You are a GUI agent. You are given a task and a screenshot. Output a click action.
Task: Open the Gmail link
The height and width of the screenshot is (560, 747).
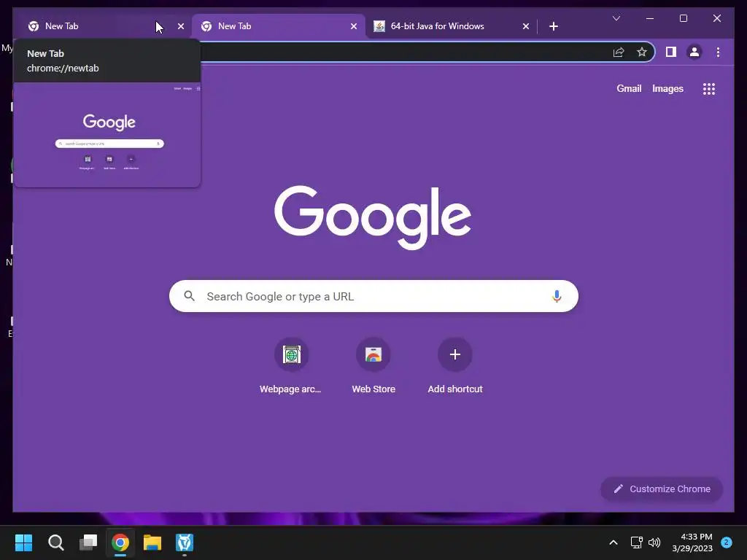pyautogui.click(x=629, y=88)
